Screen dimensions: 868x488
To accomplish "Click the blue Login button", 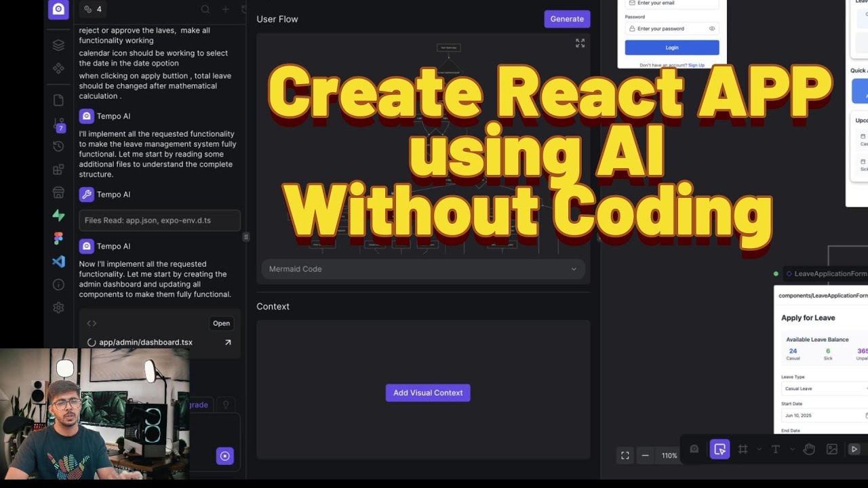I will [672, 47].
